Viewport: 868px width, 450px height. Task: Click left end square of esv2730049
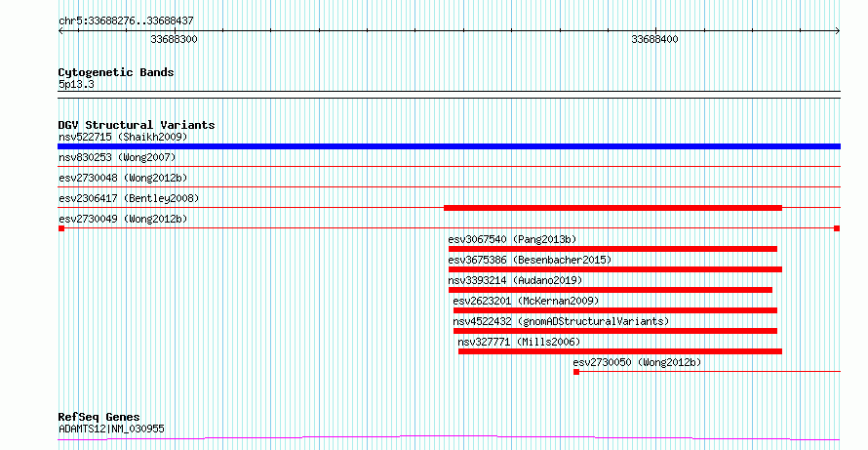(x=61, y=228)
